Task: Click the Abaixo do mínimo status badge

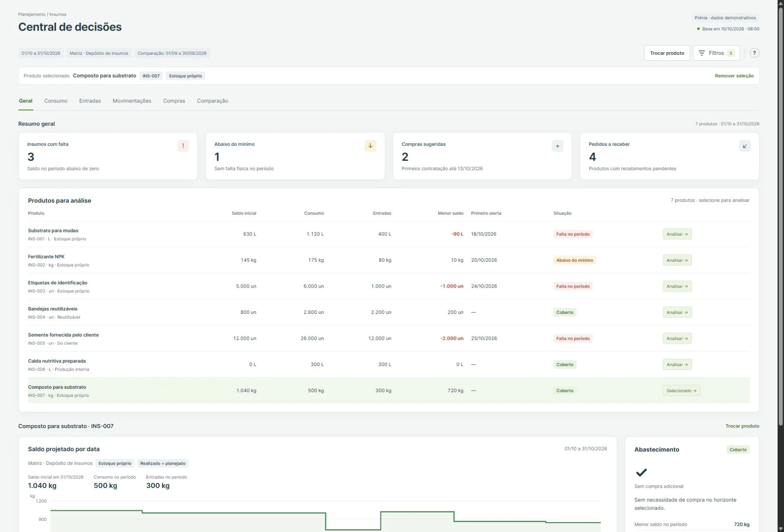Action: [574, 260]
